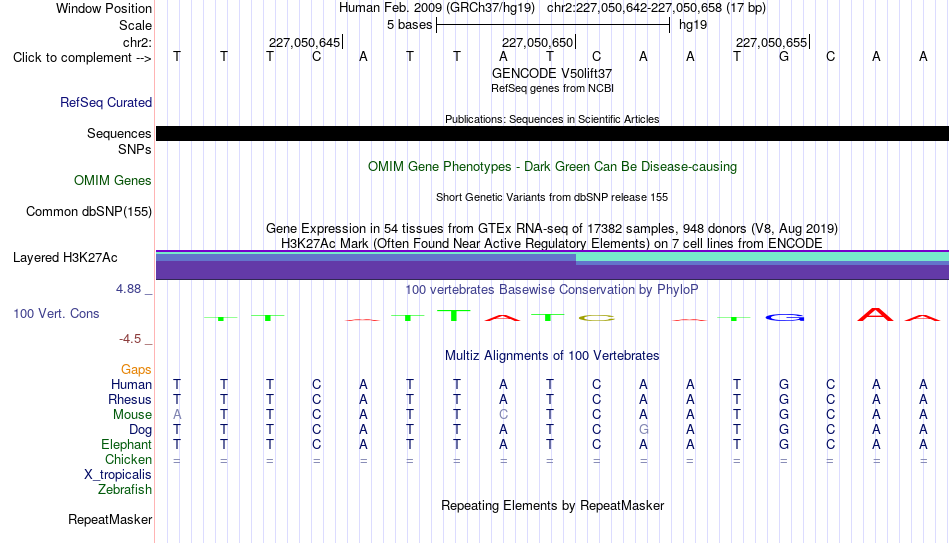Image resolution: width=950 pixels, height=543 pixels.
Task: Click the gray mismatched A in the Mouse row
Action: [177, 415]
